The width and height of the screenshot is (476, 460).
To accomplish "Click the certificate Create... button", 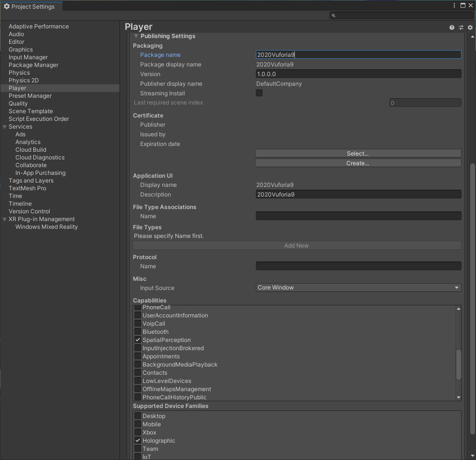I will 357,163.
